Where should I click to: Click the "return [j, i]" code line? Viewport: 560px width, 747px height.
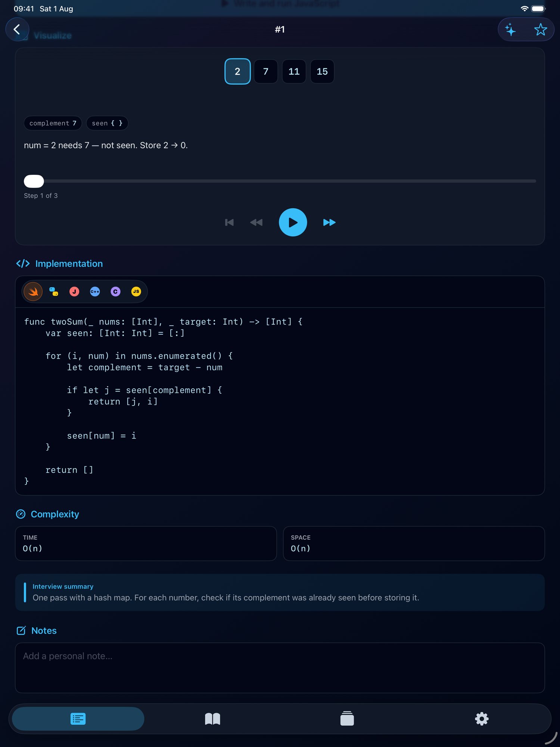[123, 402]
